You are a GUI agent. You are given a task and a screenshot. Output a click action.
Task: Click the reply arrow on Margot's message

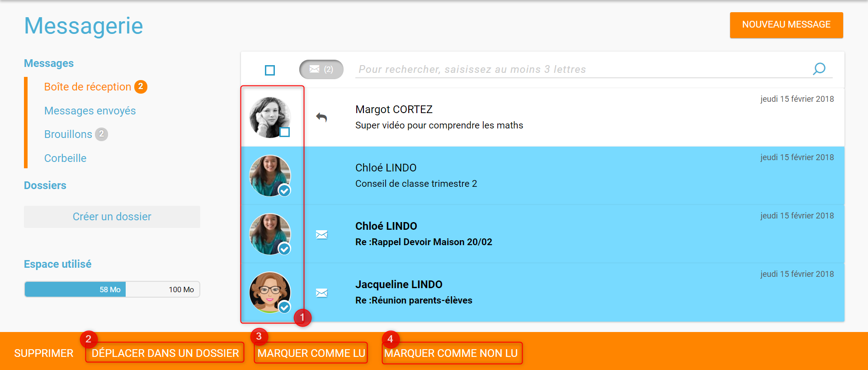(321, 118)
